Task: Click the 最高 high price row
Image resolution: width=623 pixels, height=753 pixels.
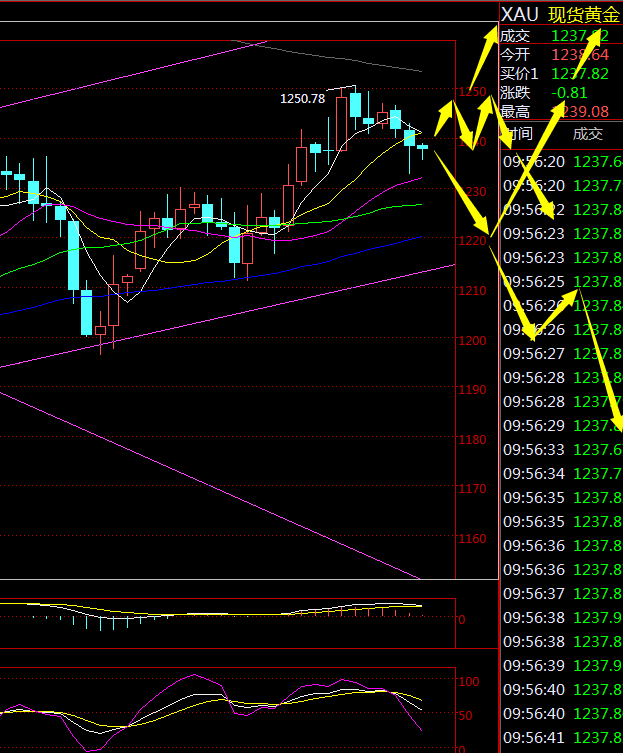Action: coord(516,111)
